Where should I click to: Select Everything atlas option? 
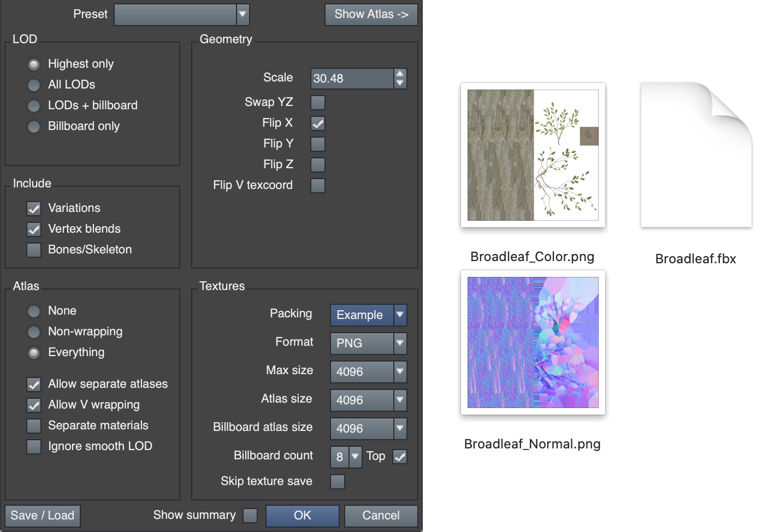[x=34, y=353]
